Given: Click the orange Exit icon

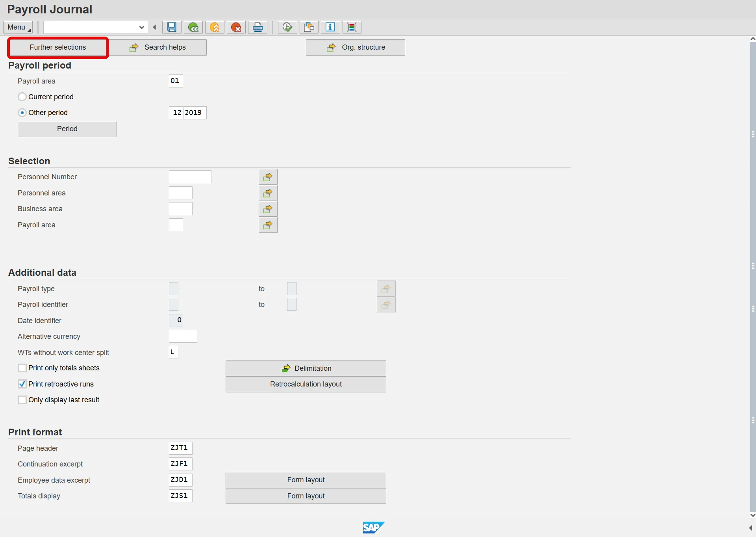Looking at the screenshot, I should tap(215, 27).
